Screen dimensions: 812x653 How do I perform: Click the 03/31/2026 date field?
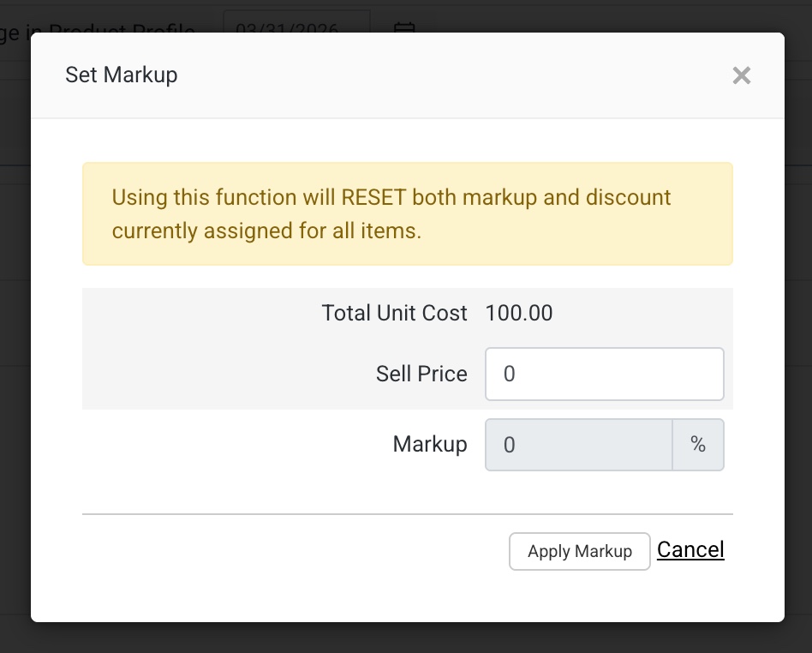click(x=296, y=24)
